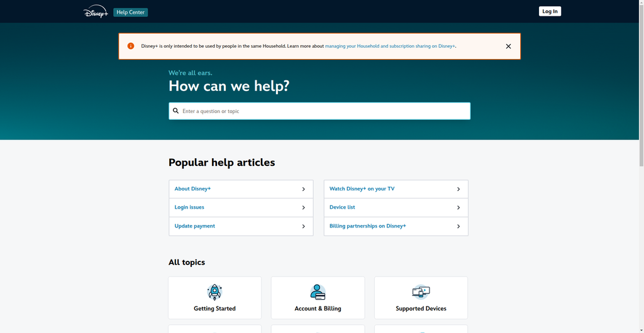The height and width of the screenshot is (333, 644).
Task: Click the Getting Started rocket icon
Action: [x=214, y=292]
